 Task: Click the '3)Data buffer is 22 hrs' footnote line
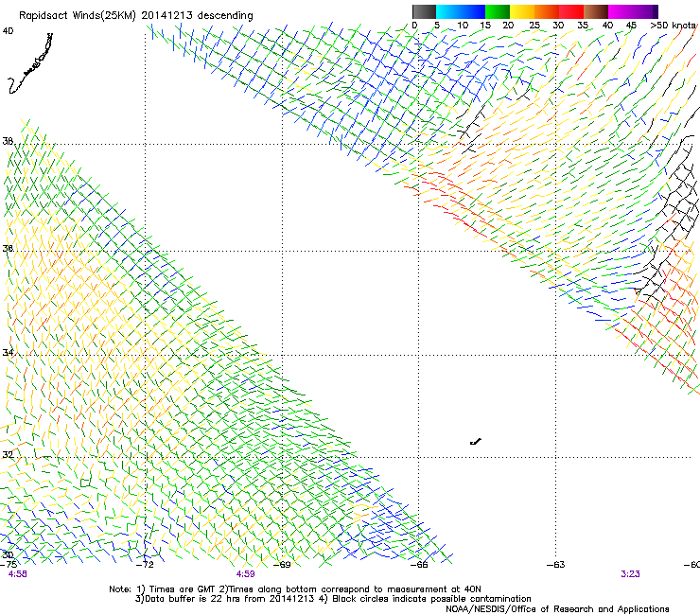coord(333,599)
